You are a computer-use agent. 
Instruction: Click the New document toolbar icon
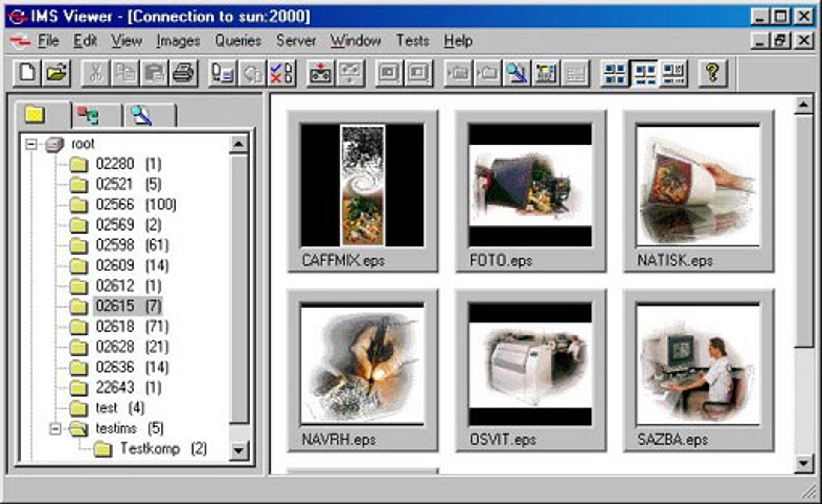[27, 73]
